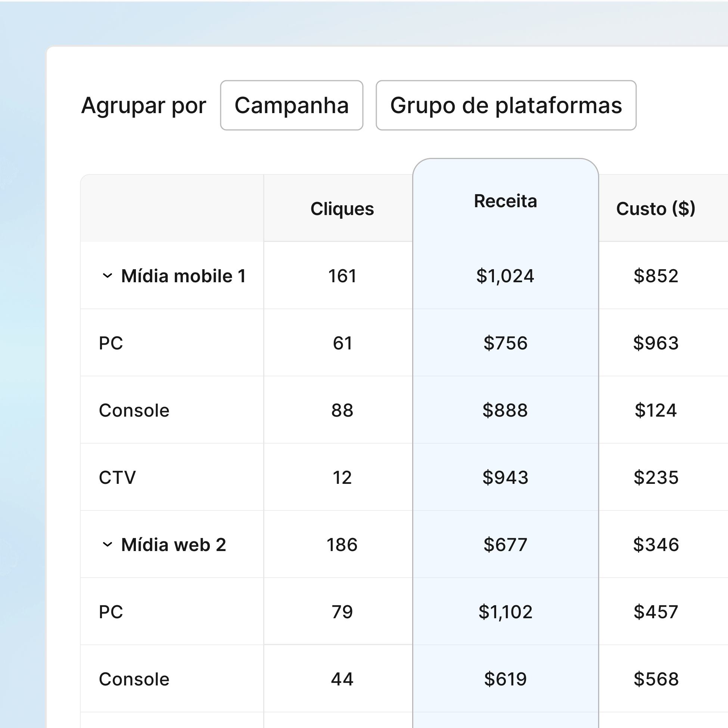728x728 pixels.
Task: Click the $852 cost cell
Action: point(656,276)
